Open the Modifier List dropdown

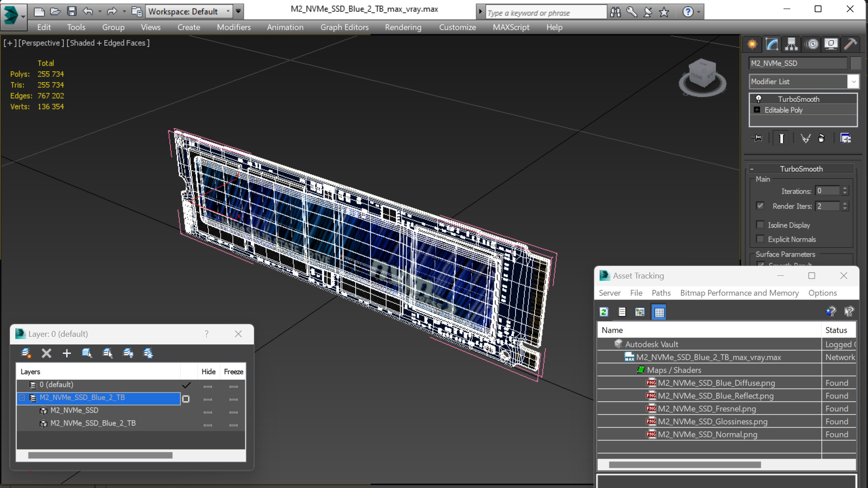coord(853,82)
